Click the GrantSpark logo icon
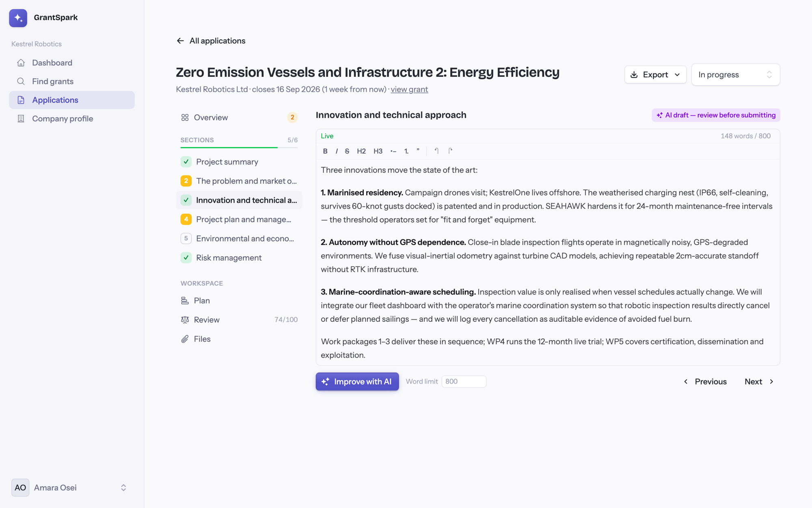This screenshot has width=812, height=508. pyautogui.click(x=18, y=18)
